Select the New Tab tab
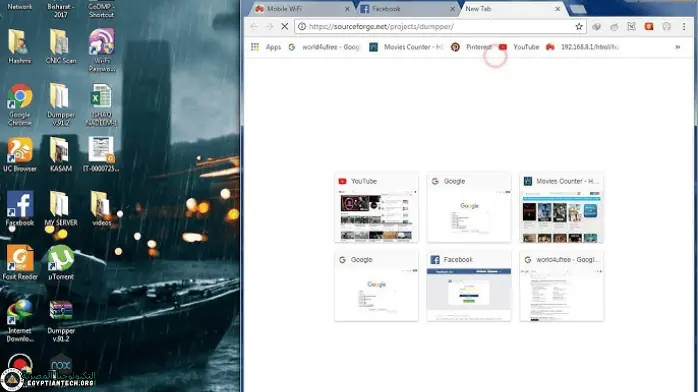Image resolution: width=698 pixels, height=392 pixels. click(512, 8)
